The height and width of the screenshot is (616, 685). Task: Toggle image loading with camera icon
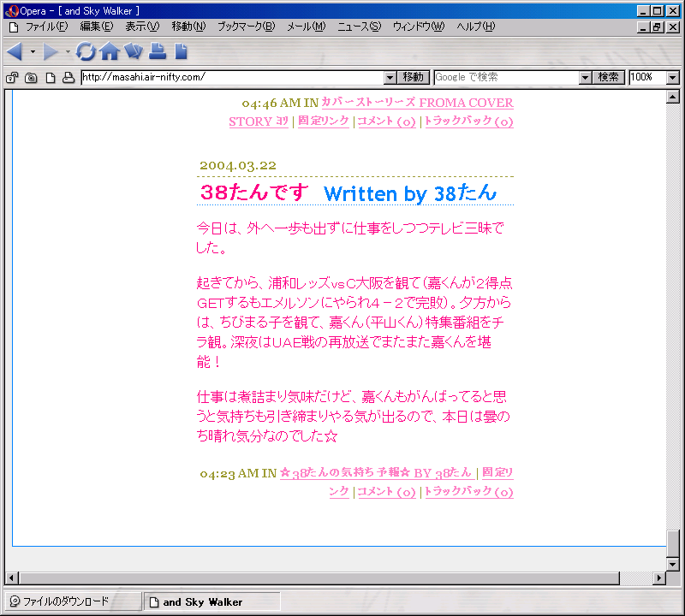31,78
